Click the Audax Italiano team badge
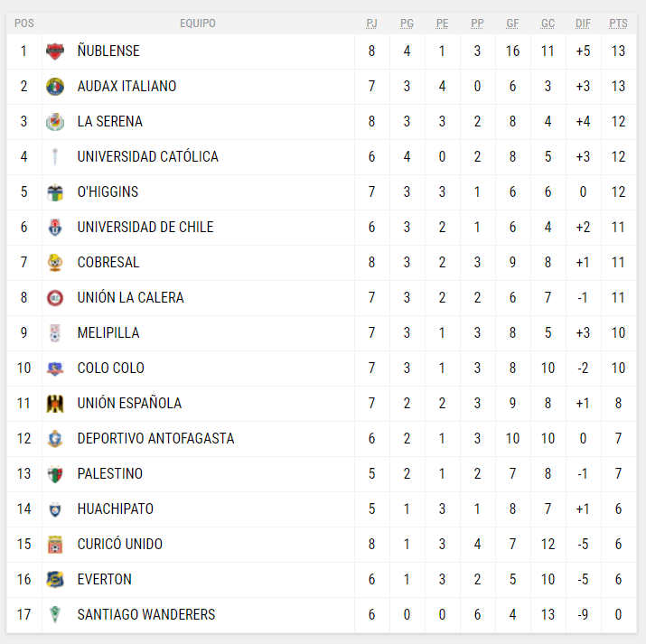 tap(55, 87)
